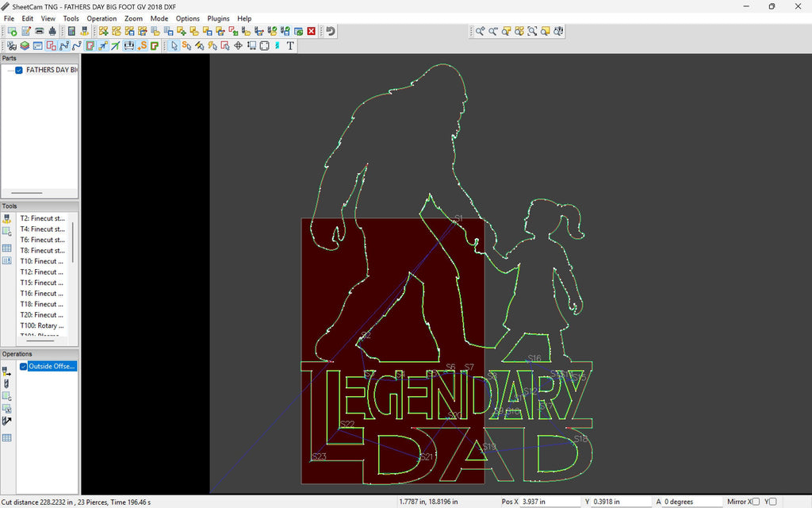The image size is (812, 508).
Task: Open the Mode menu
Action: (159, 18)
